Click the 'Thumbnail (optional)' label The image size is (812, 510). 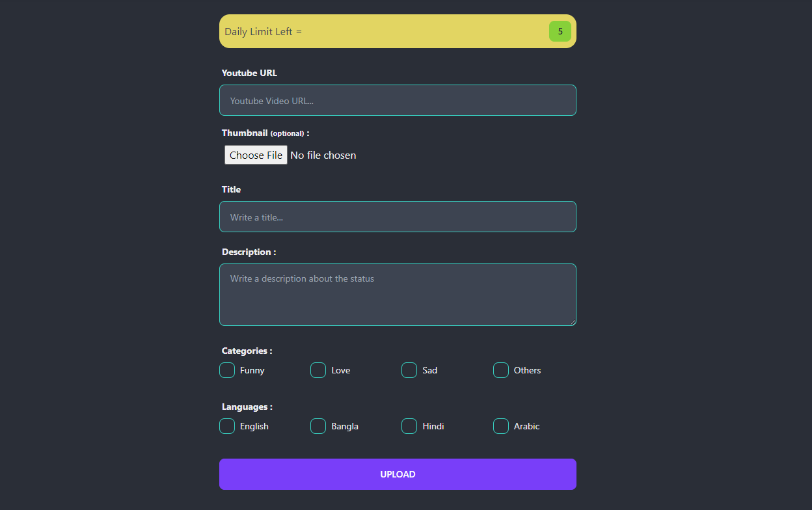click(x=265, y=133)
